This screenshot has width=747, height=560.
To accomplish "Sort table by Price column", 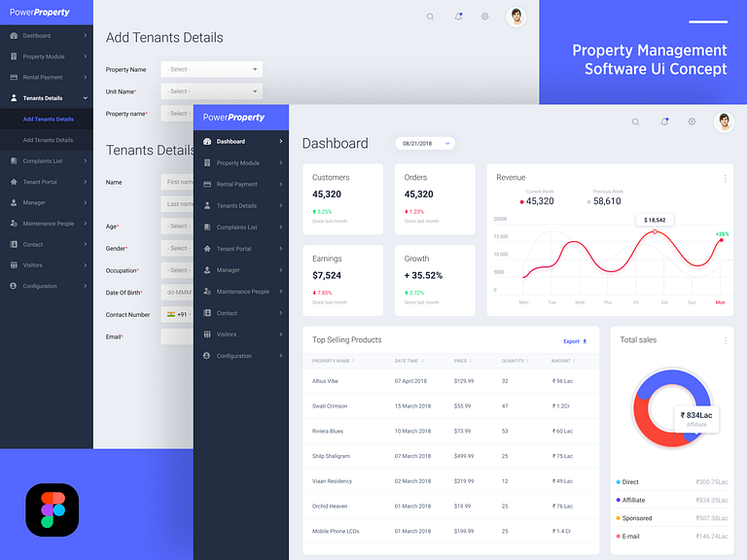I will coord(463,361).
